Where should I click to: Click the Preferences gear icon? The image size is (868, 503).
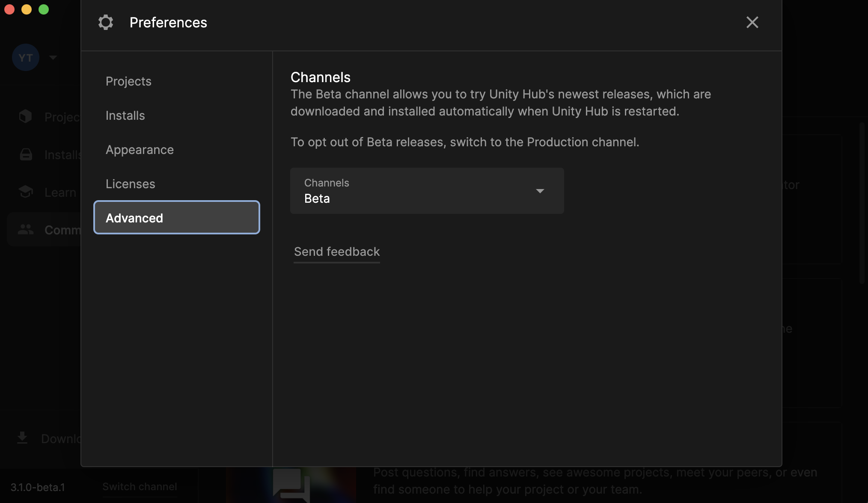[105, 22]
